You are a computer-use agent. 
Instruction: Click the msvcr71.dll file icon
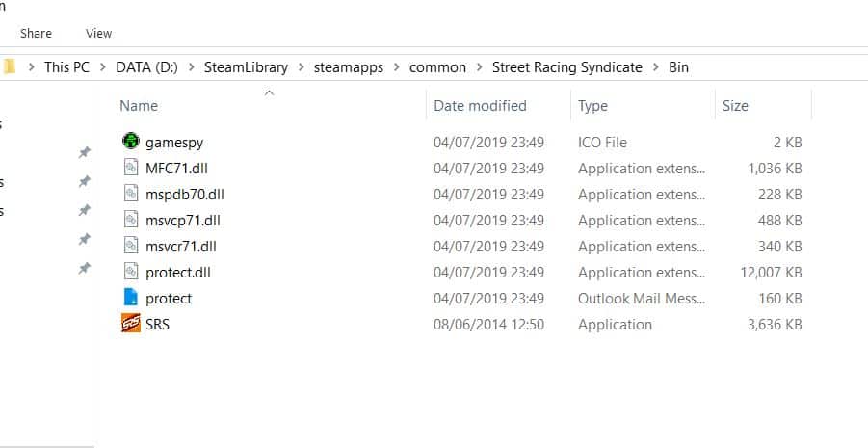(x=131, y=246)
